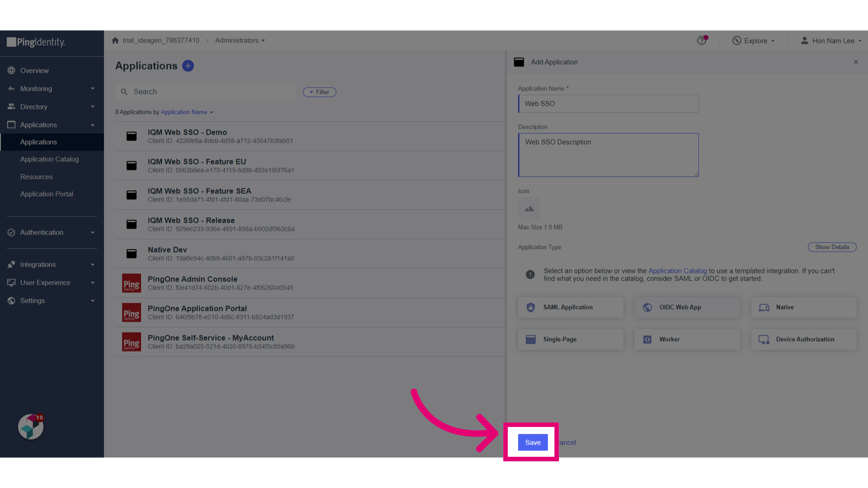Screen dimensions: 868x488
Task: Close the Add Application panel
Action: (856, 62)
